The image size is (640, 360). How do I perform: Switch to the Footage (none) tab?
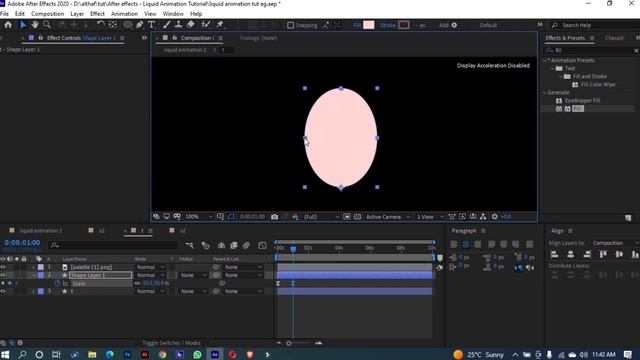(x=258, y=38)
